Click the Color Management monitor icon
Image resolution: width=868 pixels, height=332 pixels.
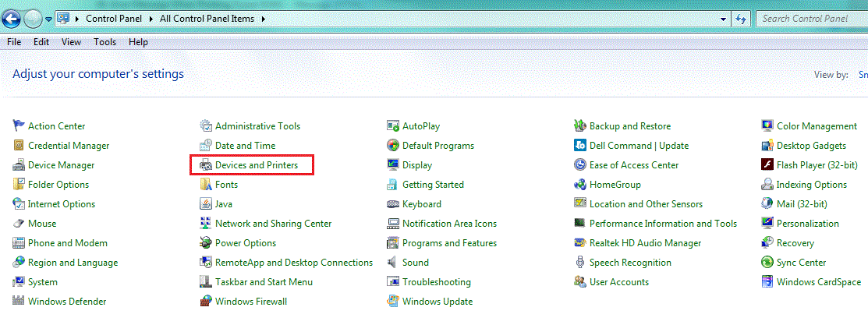pyautogui.click(x=767, y=126)
